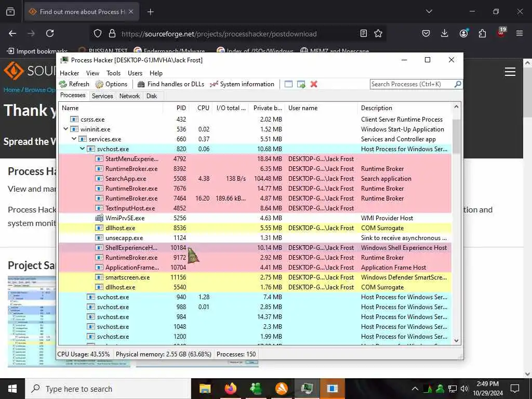Save to Pocket icon in Firefox
Screen dimensions: 532x399
pyautogui.click(x=426, y=33)
